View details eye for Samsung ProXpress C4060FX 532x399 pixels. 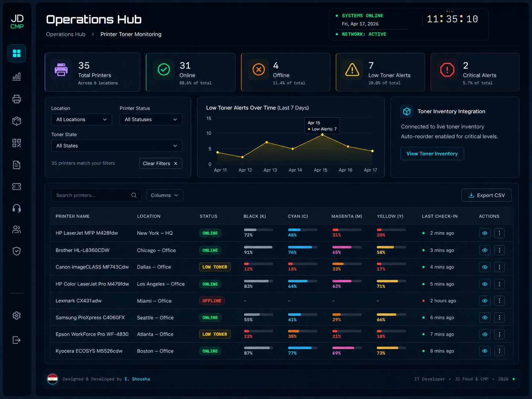click(x=485, y=317)
